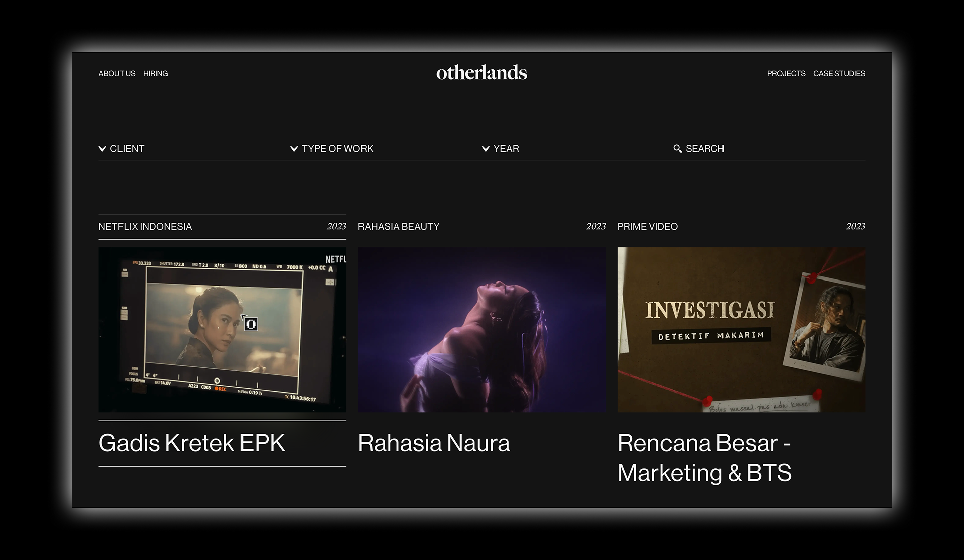Open the Hiring page
This screenshot has height=560, width=964.
pos(155,74)
